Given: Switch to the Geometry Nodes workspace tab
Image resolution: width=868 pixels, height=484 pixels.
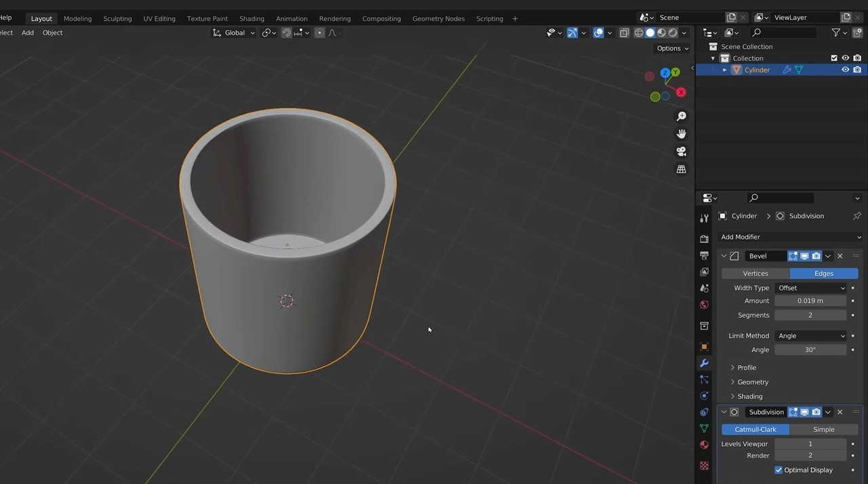Looking at the screenshot, I should coord(439,18).
